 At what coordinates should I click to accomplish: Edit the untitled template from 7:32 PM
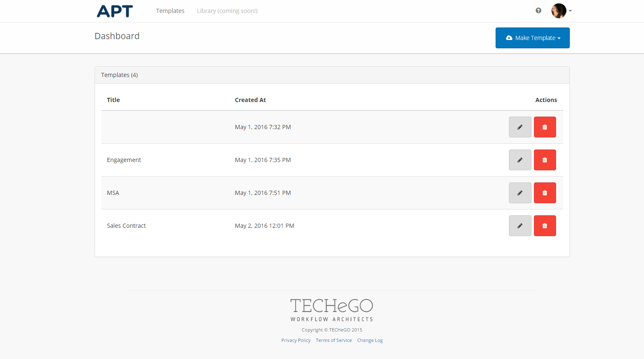coord(520,127)
